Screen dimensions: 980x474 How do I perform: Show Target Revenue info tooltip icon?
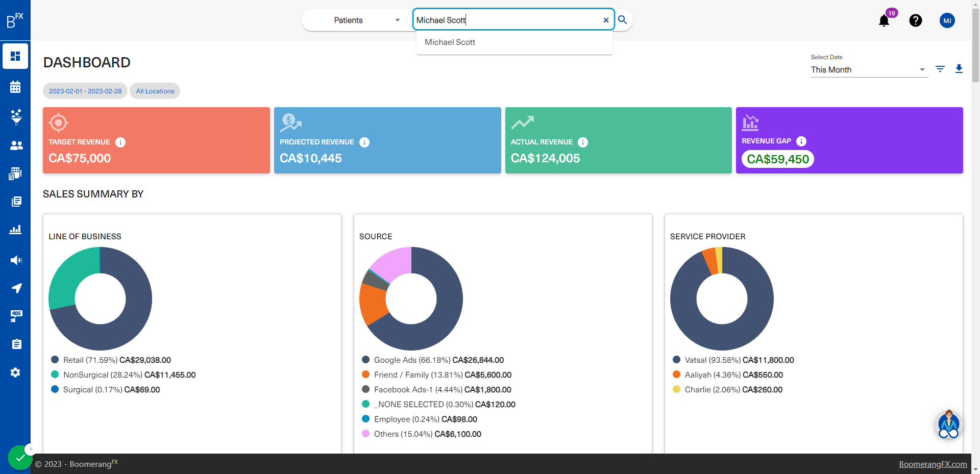120,142
